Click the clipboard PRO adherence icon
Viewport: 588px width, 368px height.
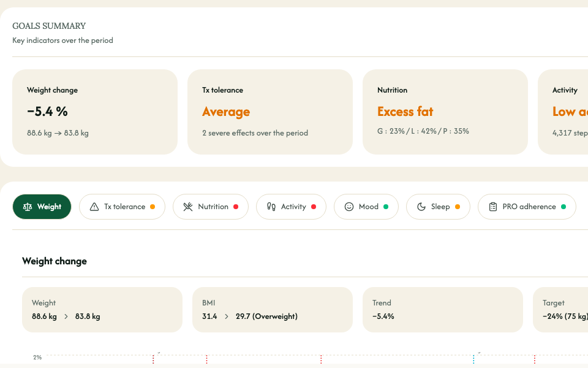point(493,207)
